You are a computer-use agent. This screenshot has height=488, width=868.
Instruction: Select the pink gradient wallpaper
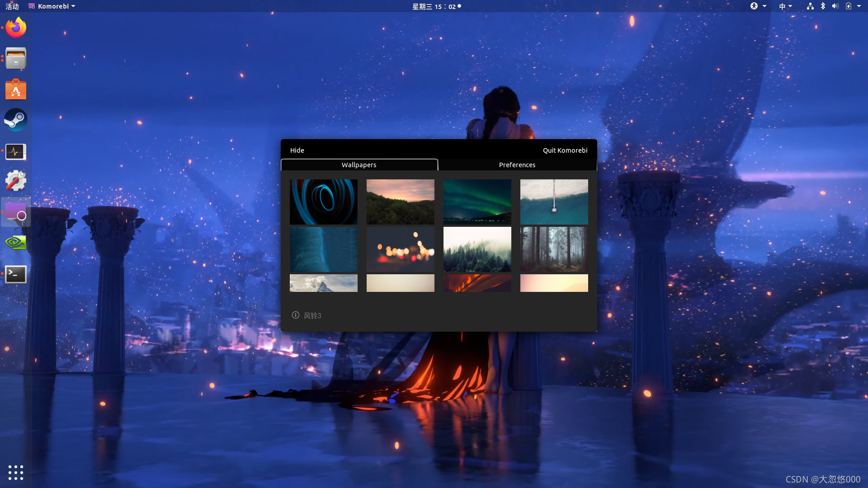554,283
